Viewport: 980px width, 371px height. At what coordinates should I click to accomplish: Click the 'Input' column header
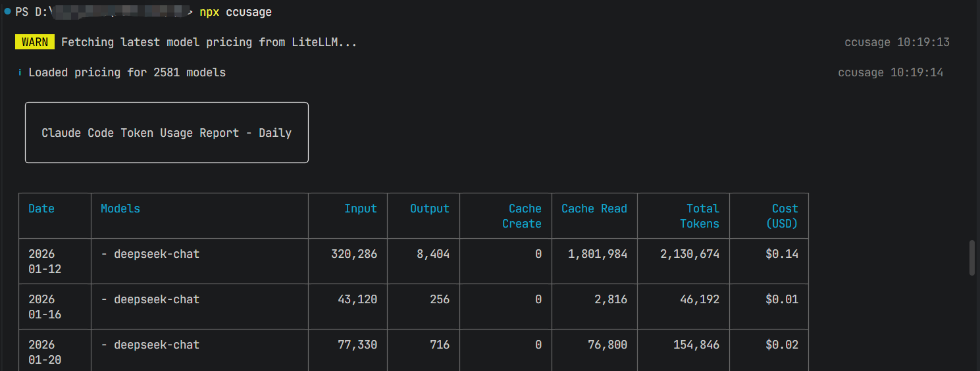[361, 209]
